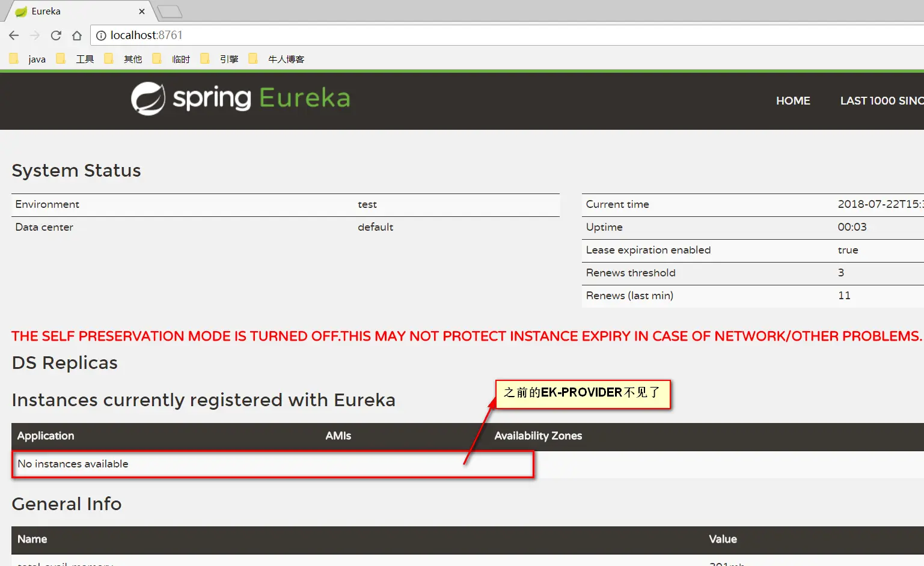This screenshot has height=566, width=924.
Task: Click the site info icon in address bar
Action: coord(101,35)
